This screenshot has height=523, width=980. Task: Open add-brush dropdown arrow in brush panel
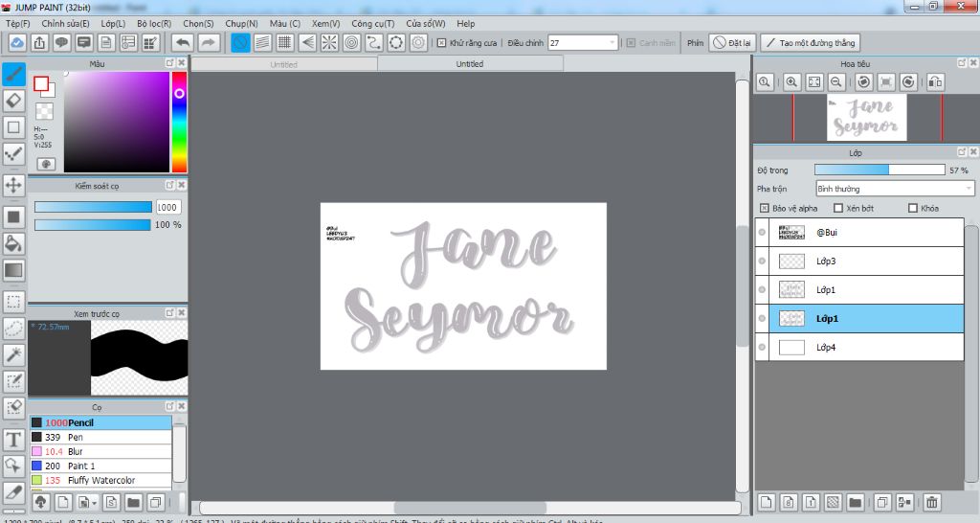(x=94, y=502)
